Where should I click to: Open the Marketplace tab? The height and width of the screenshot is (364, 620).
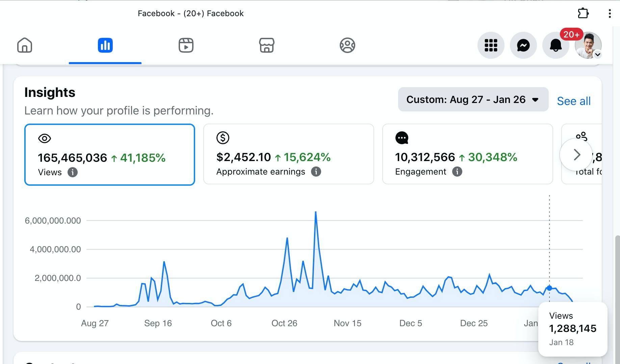(266, 45)
